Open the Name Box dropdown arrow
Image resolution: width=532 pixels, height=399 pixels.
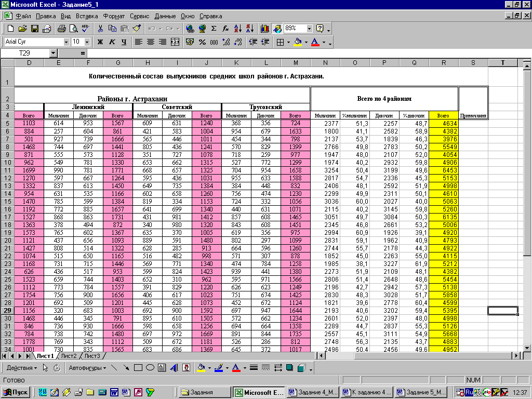[54, 54]
